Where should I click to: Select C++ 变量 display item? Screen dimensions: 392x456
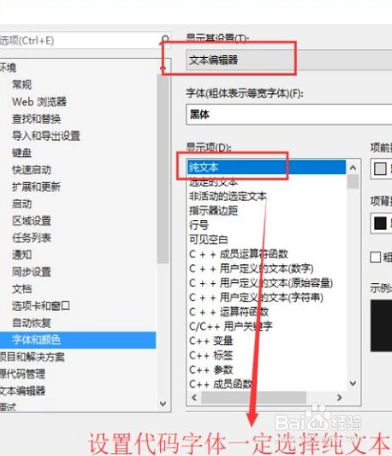click(211, 341)
